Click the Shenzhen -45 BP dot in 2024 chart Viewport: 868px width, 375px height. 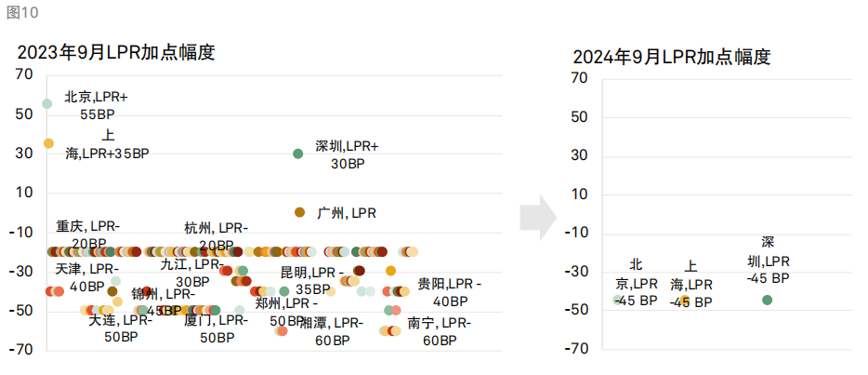click(x=768, y=300)
